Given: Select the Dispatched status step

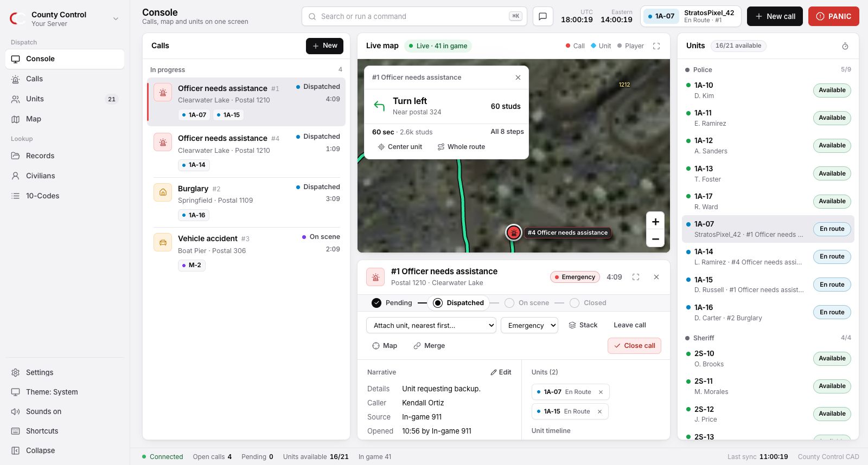Looking at the screenshot, I should click(x=458, y=303).
